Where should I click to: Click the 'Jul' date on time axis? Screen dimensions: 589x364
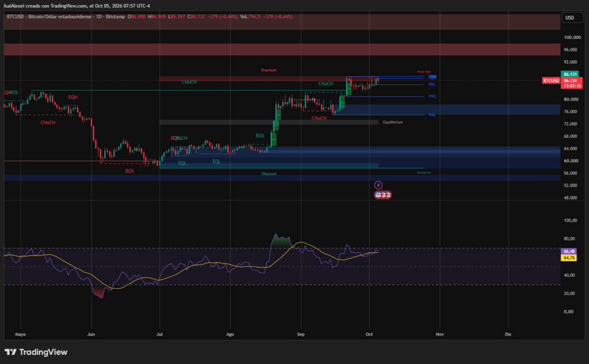click(x=159, y=334)
